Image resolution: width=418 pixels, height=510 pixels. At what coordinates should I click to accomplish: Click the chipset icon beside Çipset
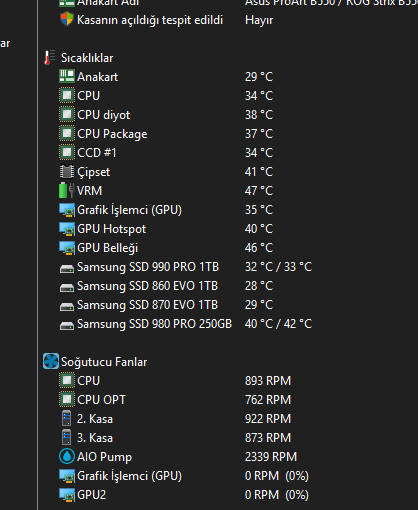67,172
